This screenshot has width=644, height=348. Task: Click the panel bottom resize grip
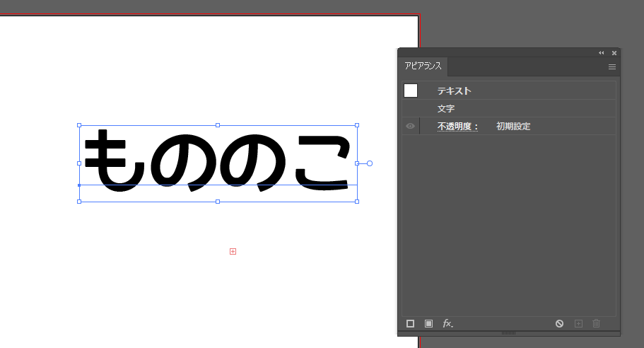click(508, 332)
